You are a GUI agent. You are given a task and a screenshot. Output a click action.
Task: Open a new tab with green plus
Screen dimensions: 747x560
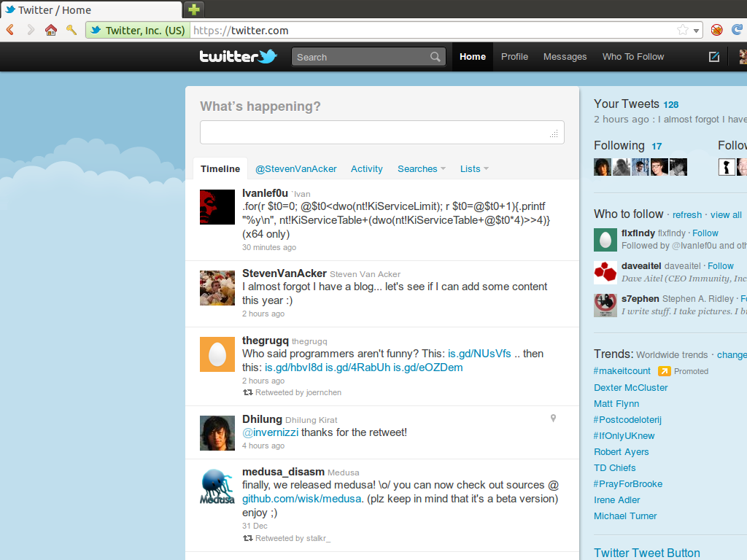[x=193, y=9]
